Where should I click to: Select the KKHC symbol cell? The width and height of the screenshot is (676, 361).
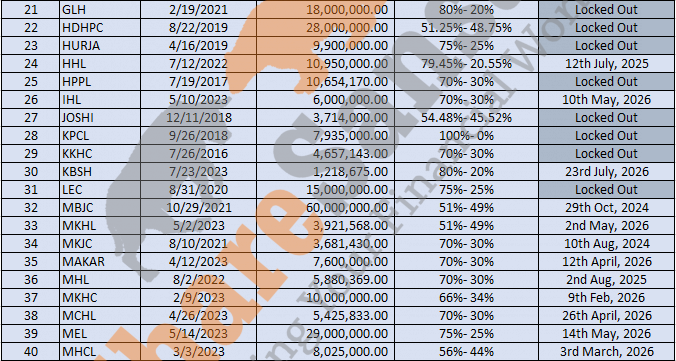100,154
